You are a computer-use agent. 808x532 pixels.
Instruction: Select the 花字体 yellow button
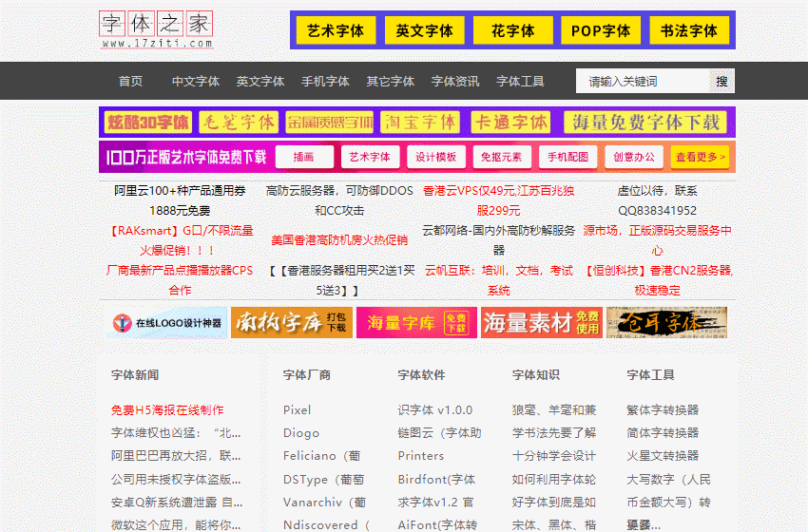click(512, 30)
